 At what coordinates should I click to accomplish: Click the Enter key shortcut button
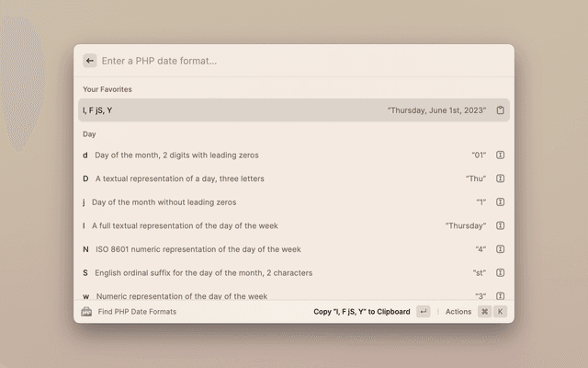tap(423, 312)
